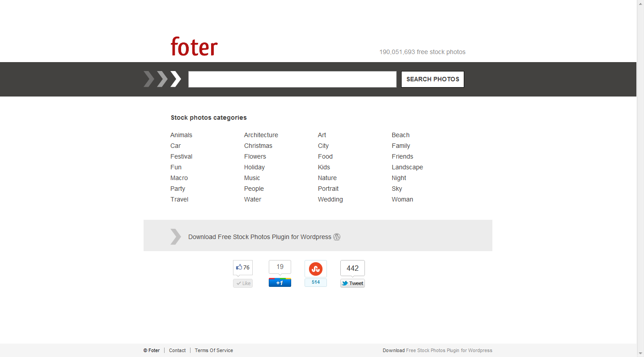The image size is (644, 357).
Task: Open the Beach category
Action: pos(401,135)
